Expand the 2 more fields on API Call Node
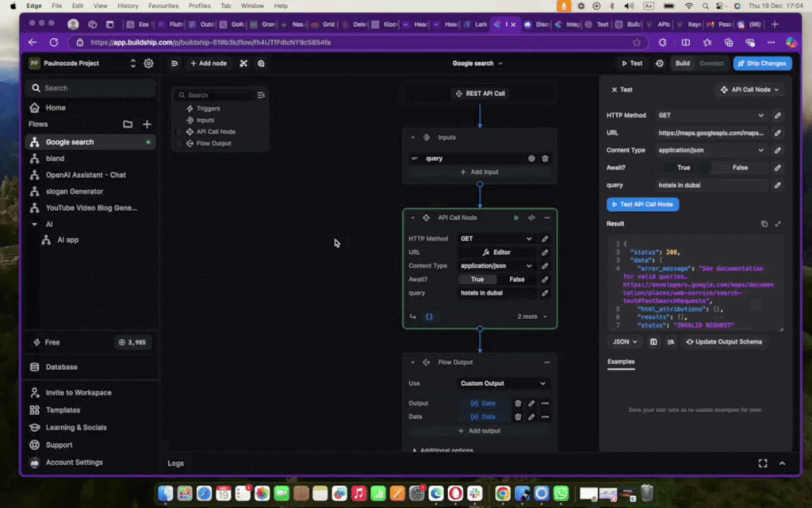This screenshot has height=508, width=812. pos(528,316)
